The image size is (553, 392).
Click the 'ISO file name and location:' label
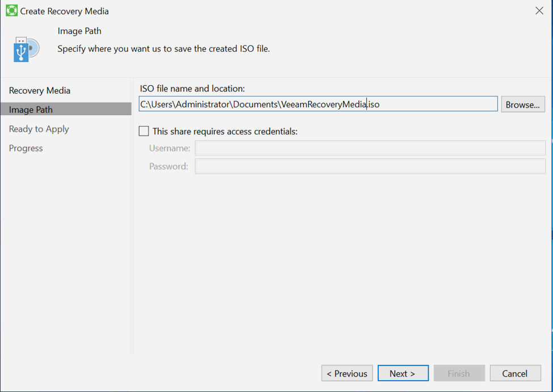point(192,88)
